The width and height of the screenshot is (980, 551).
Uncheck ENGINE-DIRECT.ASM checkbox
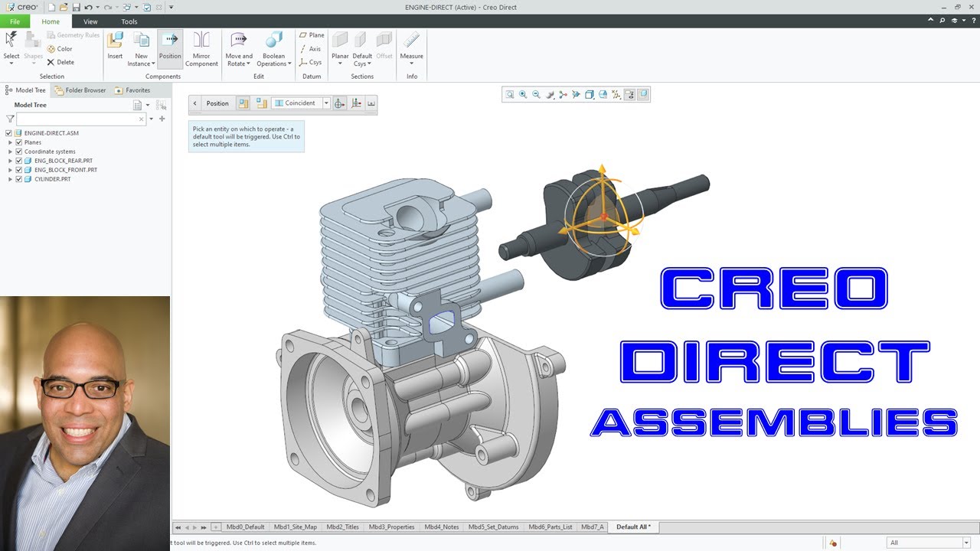pos(9,133)
